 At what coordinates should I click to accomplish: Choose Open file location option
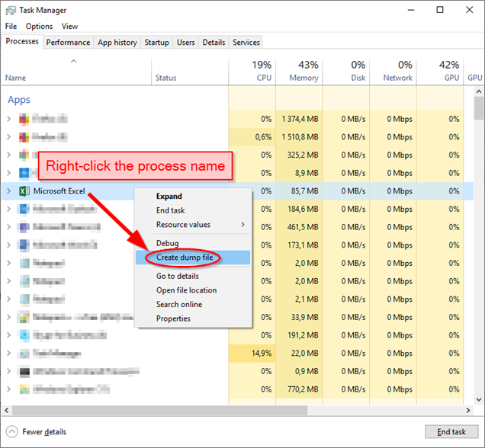coord(186,290)
